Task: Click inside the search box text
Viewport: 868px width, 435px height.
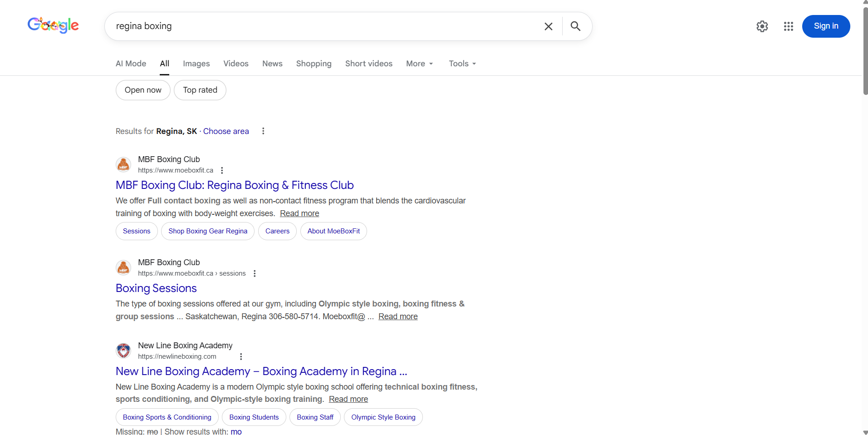Action: pyautogui.click(x=144, y=26)
